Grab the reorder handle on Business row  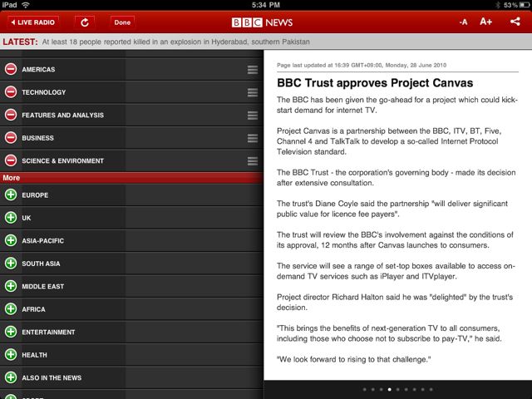click(253, 138)
